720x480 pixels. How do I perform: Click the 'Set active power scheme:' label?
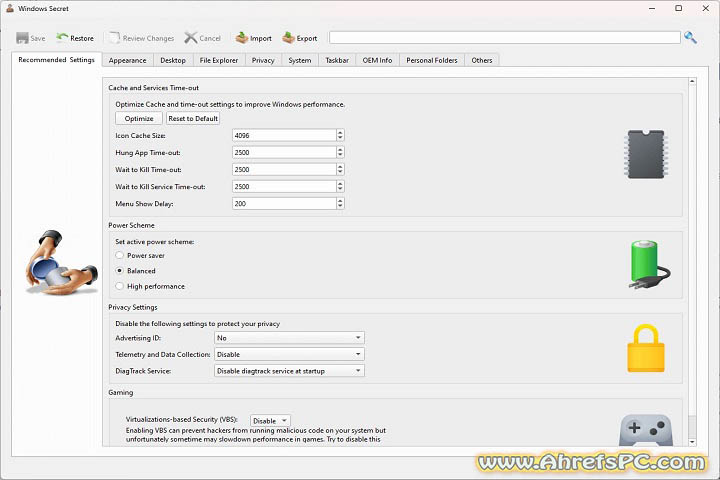(x=155, y=242)
